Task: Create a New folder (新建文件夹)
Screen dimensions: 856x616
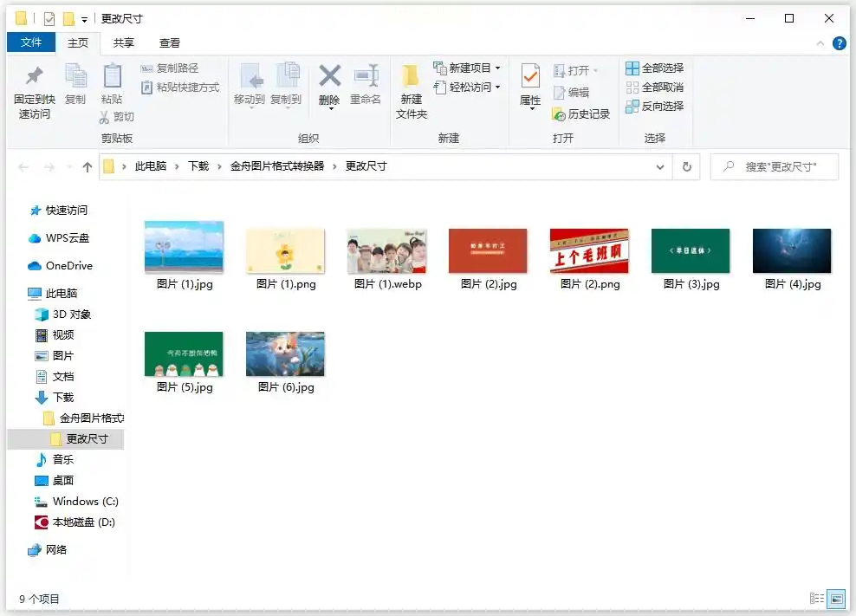Action: tap(411, 90)
